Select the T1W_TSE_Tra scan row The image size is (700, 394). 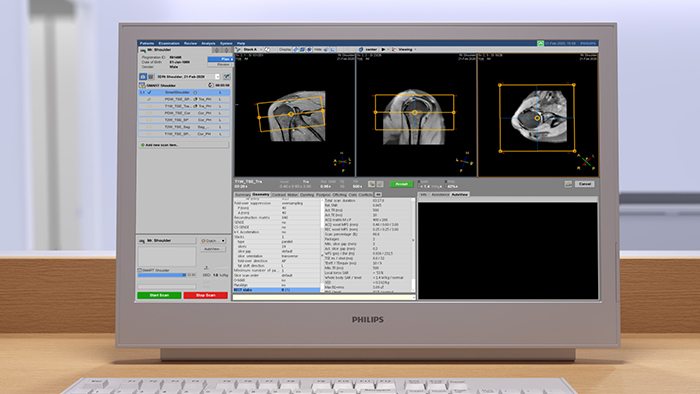pos(184,106)
